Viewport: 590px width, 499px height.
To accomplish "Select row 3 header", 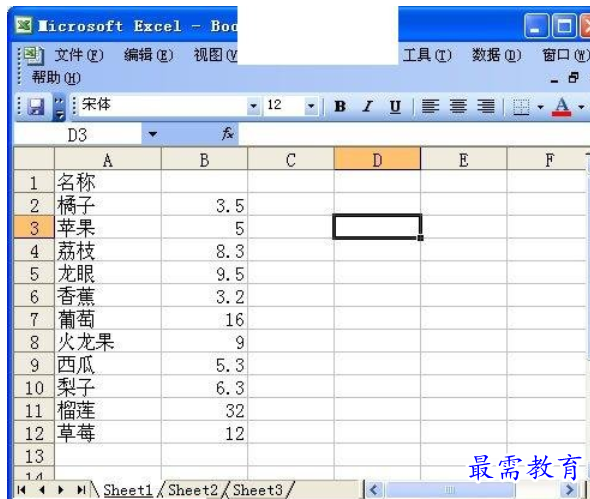I will (34, 228).
